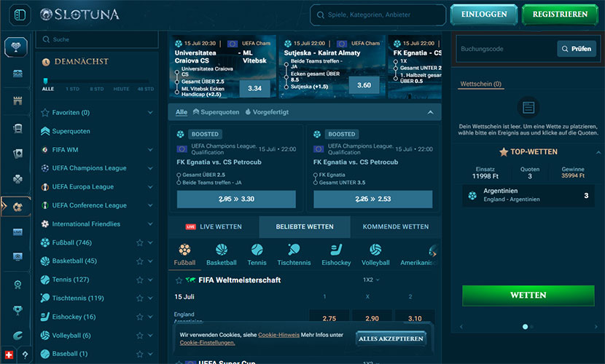Image resolution: width=605 pixels, height=364 pixels.
Task: Favorite Volleyball (6) with star
Action: [x=140, y=336]
